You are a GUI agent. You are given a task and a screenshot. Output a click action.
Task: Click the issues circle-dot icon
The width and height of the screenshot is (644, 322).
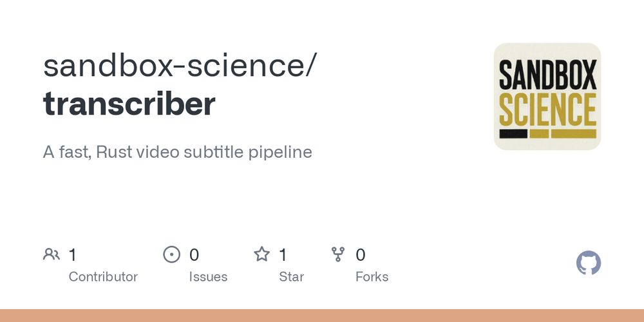click(172, 254)
